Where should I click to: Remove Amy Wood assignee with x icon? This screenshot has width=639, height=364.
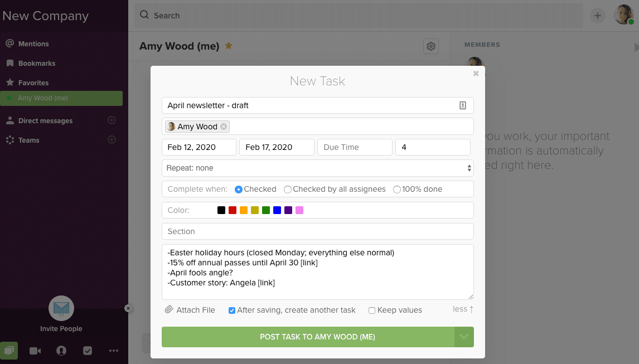tap(224, 127)
